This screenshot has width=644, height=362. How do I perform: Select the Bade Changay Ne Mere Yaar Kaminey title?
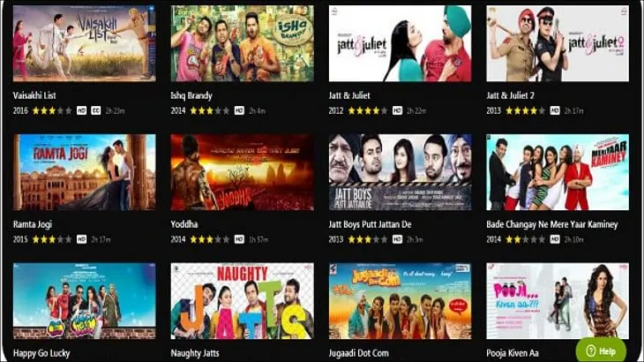pyautogui.click(x=552, y=225)
